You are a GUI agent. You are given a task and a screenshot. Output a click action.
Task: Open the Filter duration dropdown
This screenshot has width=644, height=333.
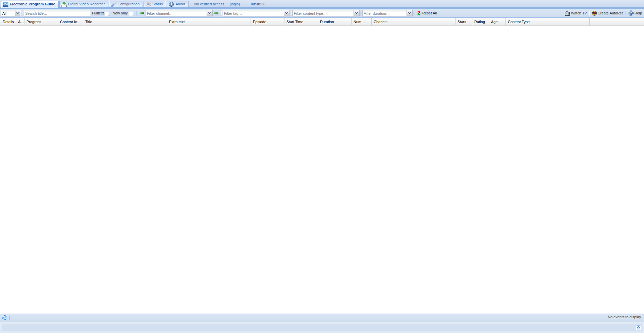point(409,13)
